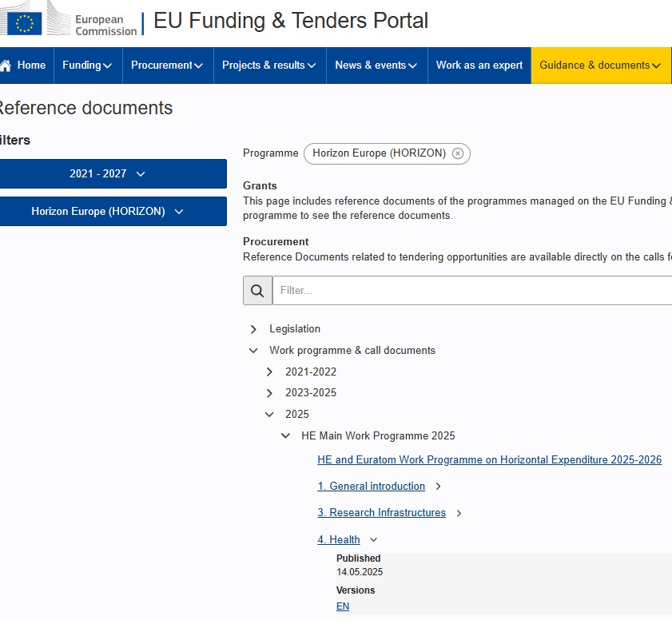Click the magnifier search icon
Viewport: 672px width, 620px height.
point(257,291)
